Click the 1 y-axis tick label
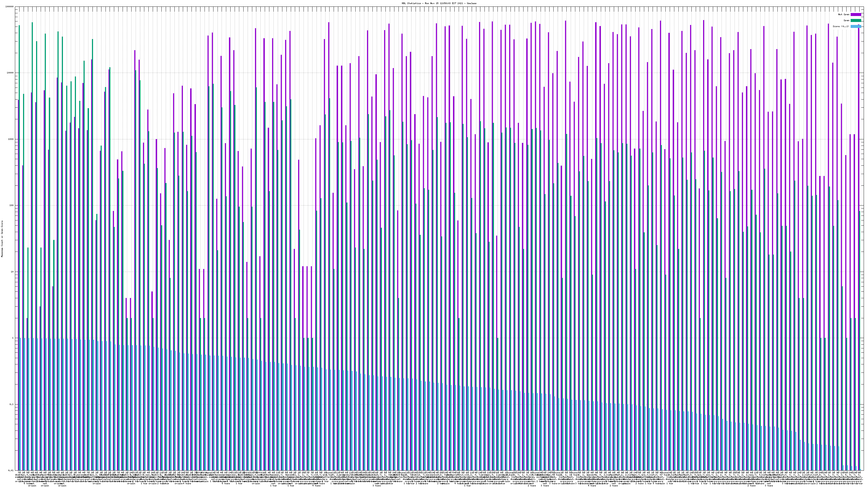868x488 pixels. pos(13,338)
